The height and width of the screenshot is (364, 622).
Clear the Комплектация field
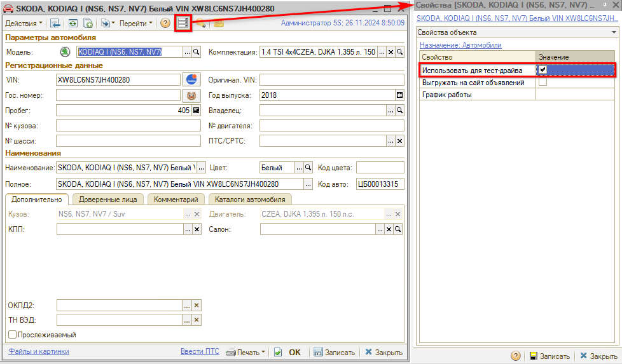(390, 52)
